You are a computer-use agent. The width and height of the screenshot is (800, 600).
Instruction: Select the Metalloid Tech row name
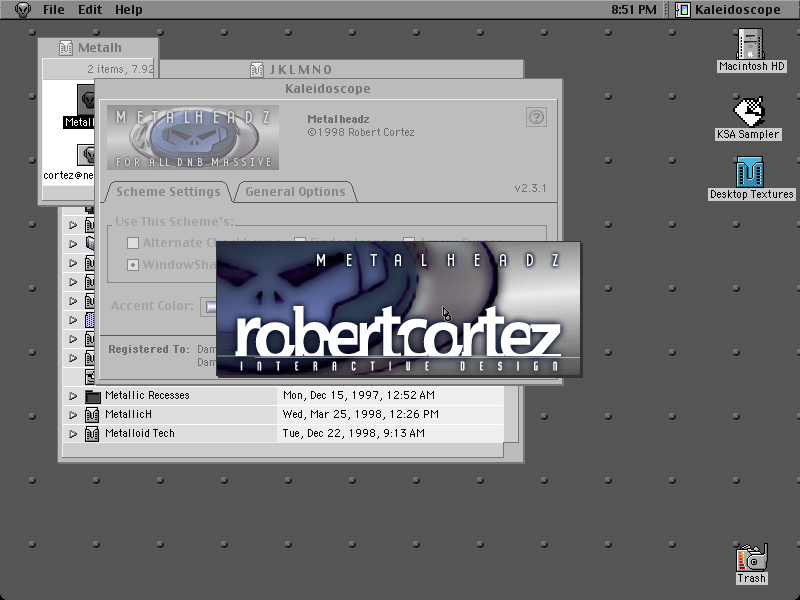coord(140,433)
